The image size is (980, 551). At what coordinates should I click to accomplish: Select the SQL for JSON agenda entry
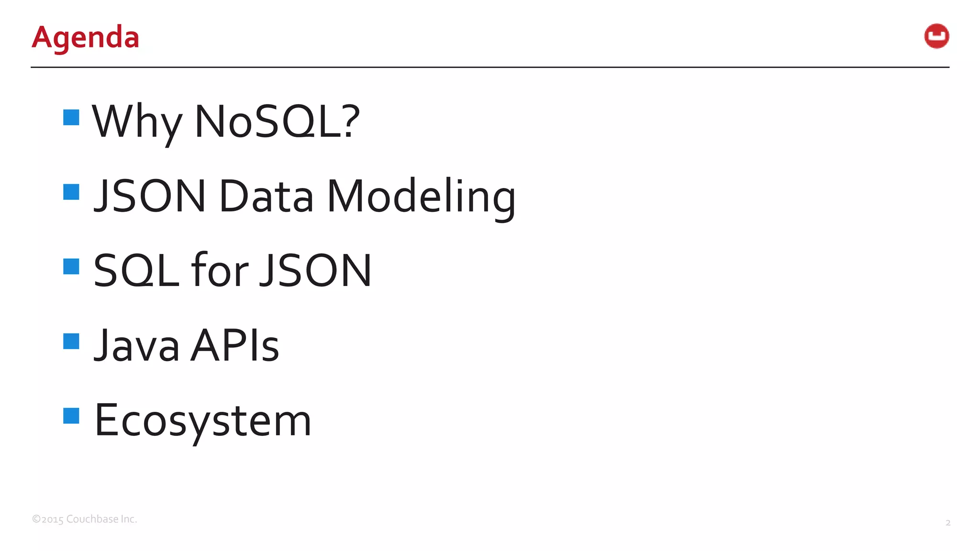[233, 271]
